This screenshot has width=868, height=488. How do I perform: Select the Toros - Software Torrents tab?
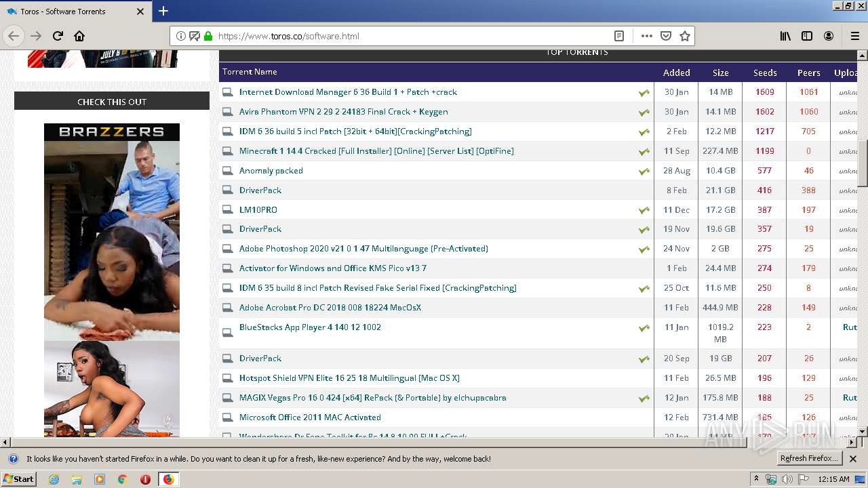(75, 12)
